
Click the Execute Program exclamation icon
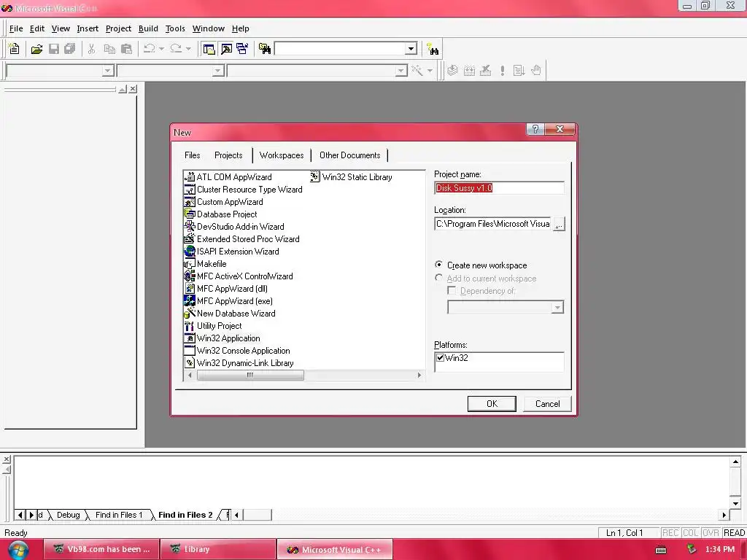click(x=502, y=71)
